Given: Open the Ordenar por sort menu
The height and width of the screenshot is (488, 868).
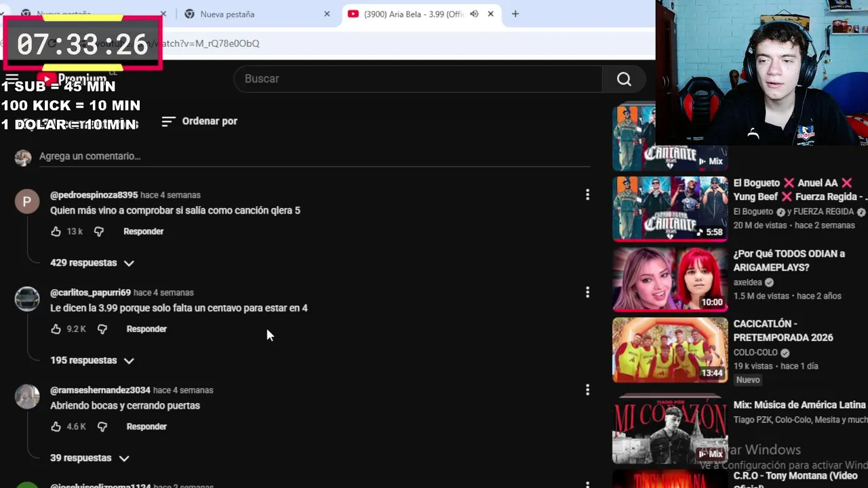Looking at the screenshot, I should click(x=199, y=121).
